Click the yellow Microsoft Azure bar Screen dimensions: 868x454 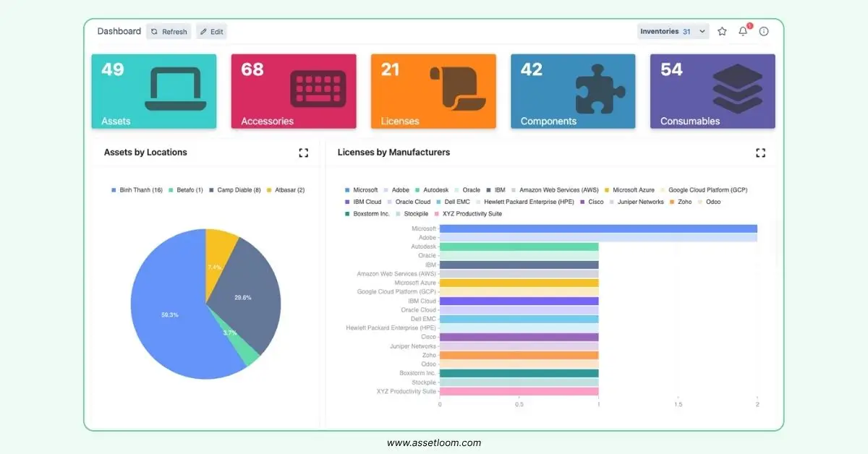click(519, 283)
